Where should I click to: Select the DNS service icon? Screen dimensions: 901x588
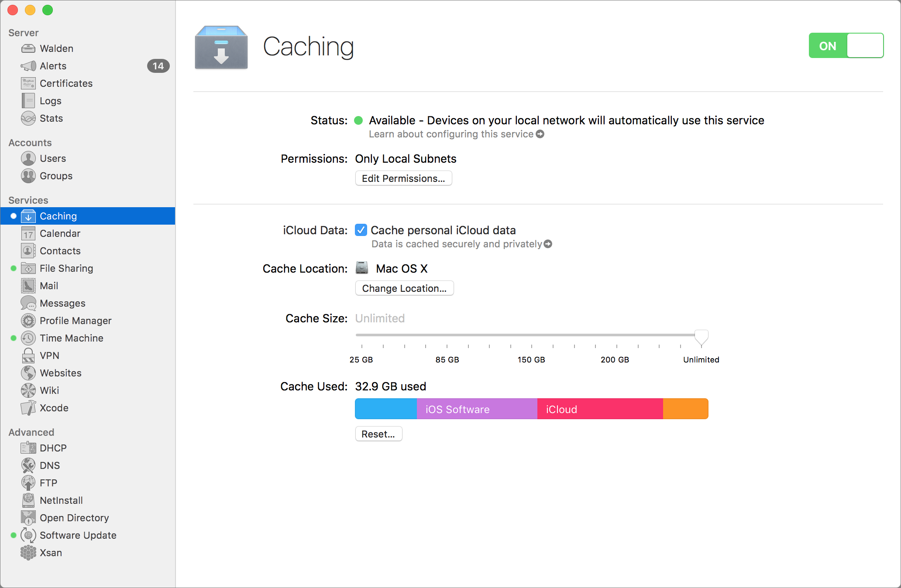pos(28,465)
